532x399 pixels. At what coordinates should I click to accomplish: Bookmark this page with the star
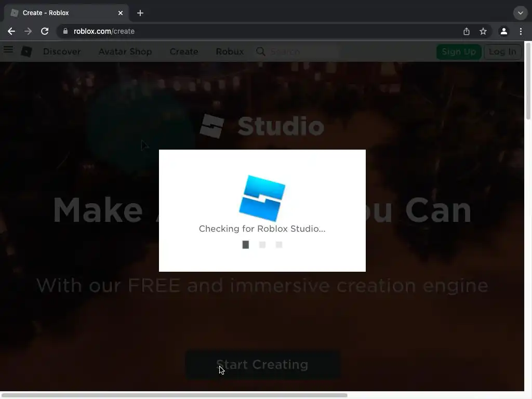[483, 31]
